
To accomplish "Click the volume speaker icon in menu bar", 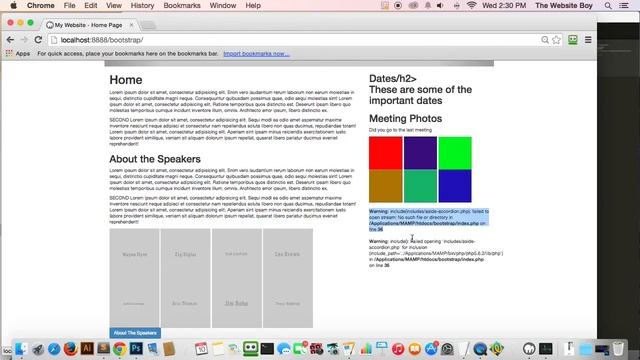I will pyautogui.click(x=440, y=6).
